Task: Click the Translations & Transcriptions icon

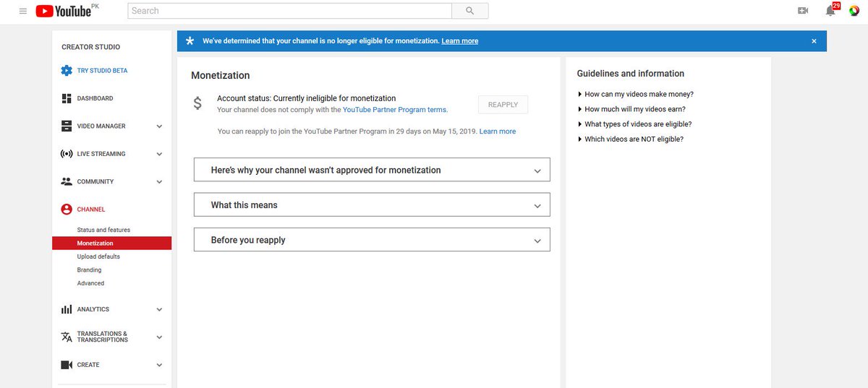Action: [x=67, y=337]
